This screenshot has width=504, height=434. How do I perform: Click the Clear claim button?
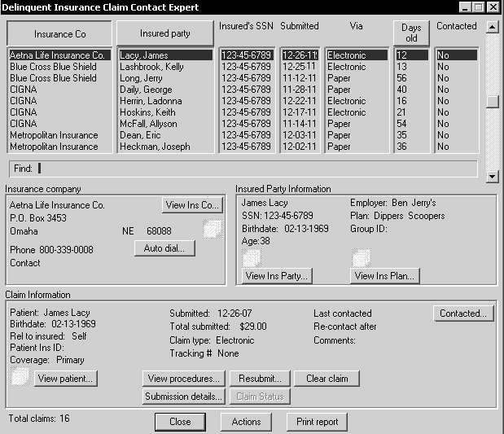(x=327, y=379)
